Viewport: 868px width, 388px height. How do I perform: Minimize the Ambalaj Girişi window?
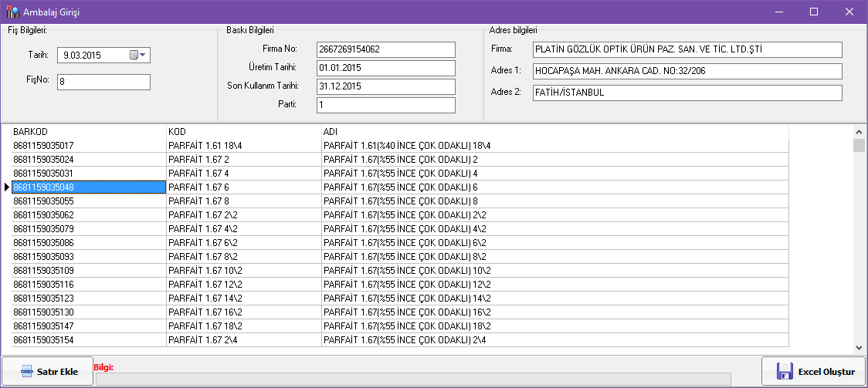click(x=779, y=12)
